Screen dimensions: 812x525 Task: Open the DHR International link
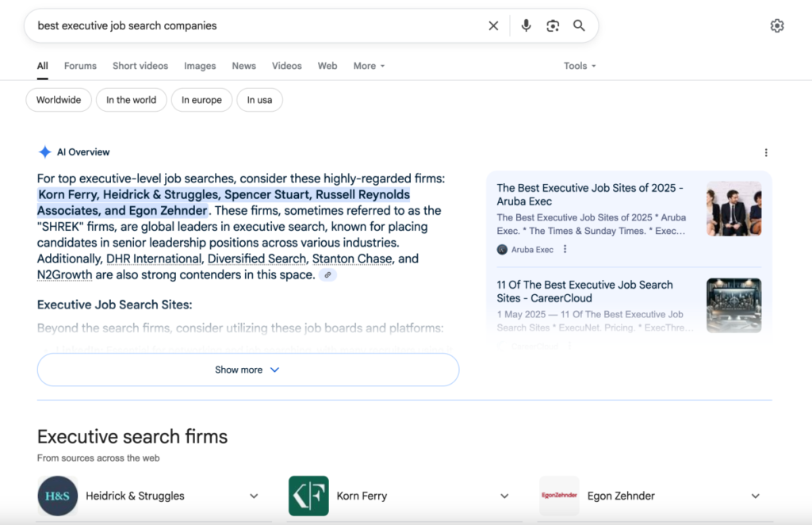154,259
